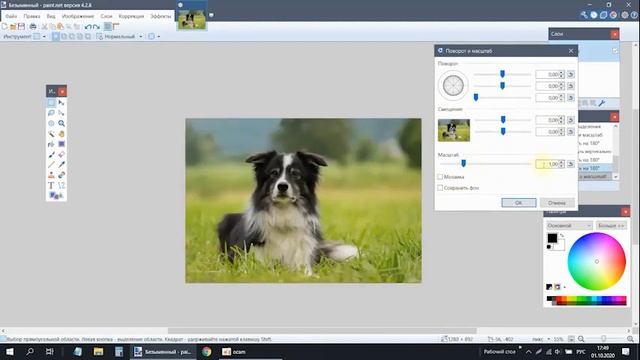Select the Eraser tool
This screenshot has width=640, height=360.
click(61, 154)
